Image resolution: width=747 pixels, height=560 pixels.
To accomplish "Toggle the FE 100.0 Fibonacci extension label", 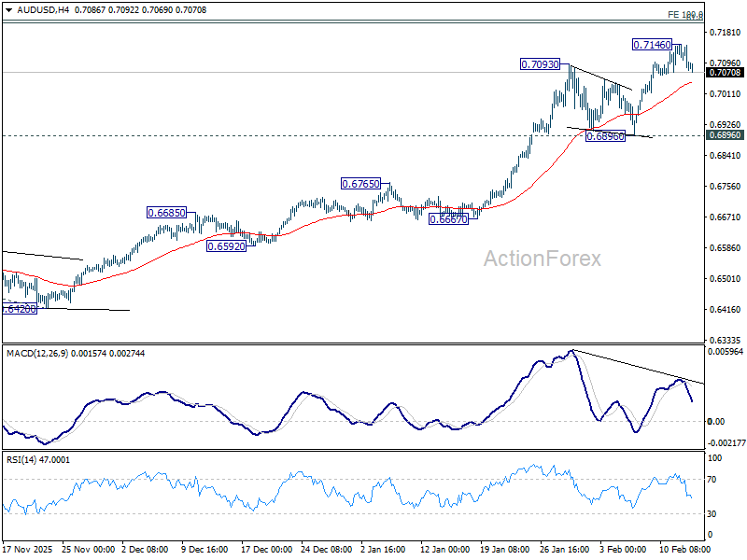I will click(684, 15).
